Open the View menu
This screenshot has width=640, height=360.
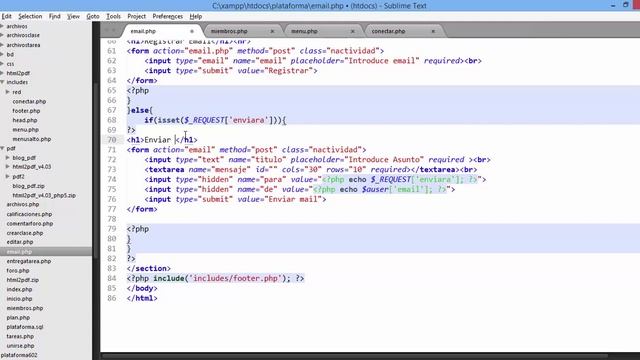(x=73, y=16)
